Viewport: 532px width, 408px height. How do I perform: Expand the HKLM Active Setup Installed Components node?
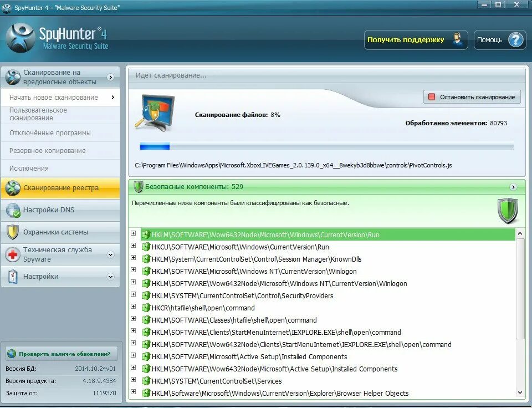pyautogui.click(x=134, y=355)
